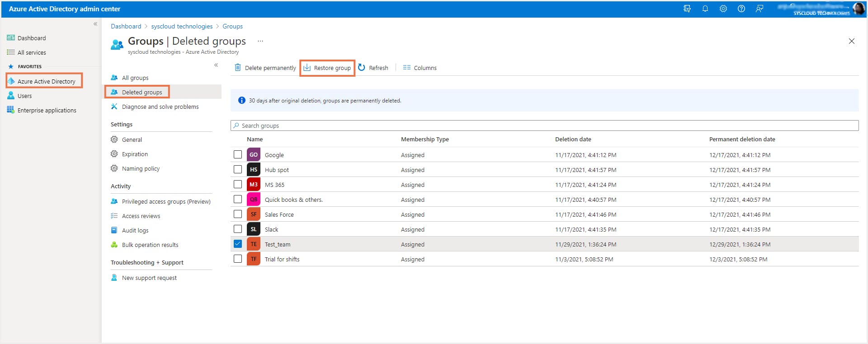The image size is (868, 344).
Task: Click the trash icon for Delete permanently
Action: 238,68
